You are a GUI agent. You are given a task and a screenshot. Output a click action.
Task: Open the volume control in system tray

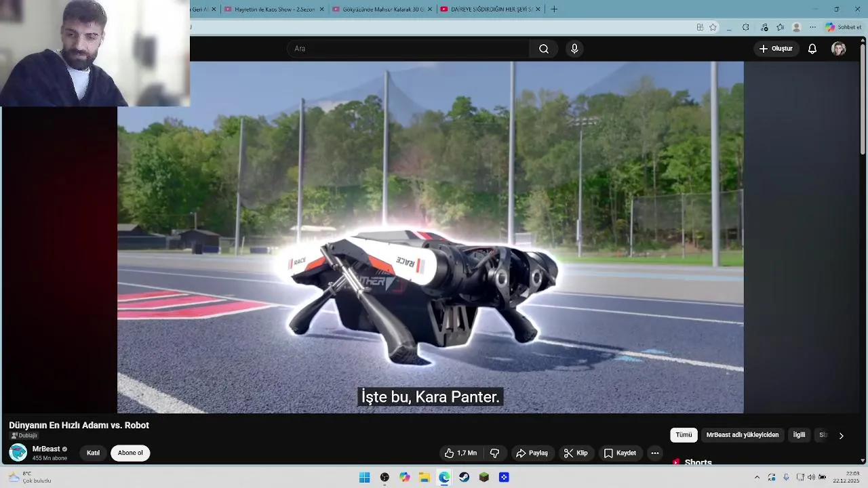[812, 477]
